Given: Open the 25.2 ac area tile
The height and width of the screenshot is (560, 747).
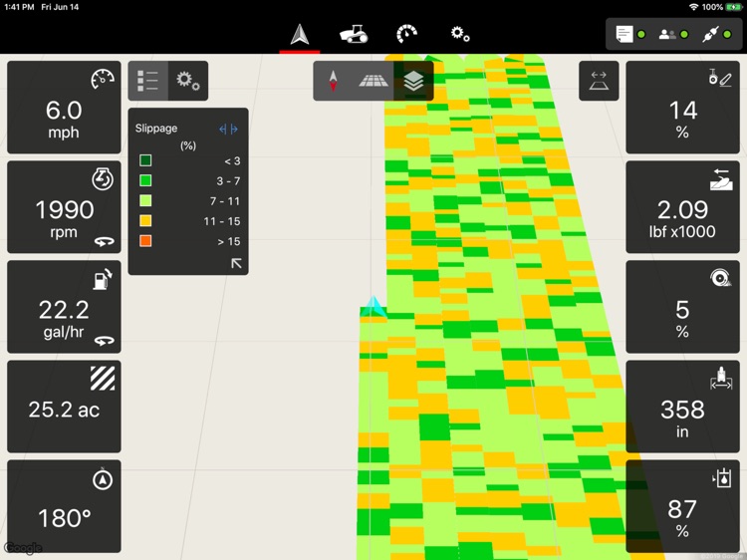Looking at the screenshot, I should tap(64, 407).
